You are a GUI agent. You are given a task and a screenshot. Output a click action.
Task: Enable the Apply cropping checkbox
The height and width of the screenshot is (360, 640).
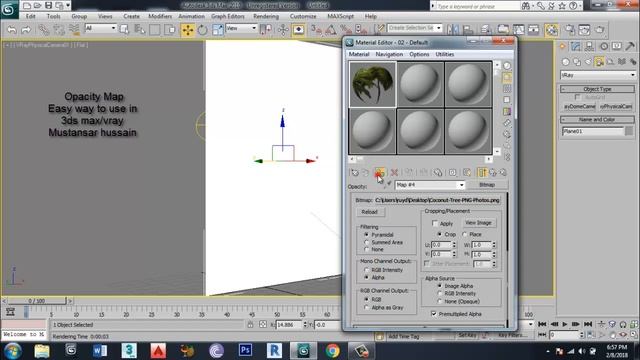click(x=435, y=223)
